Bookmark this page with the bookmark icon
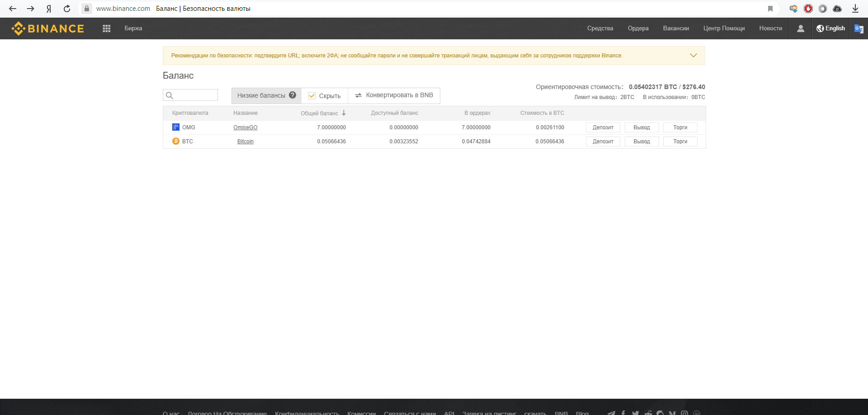868x415 pixels. (x=770, y=9)
